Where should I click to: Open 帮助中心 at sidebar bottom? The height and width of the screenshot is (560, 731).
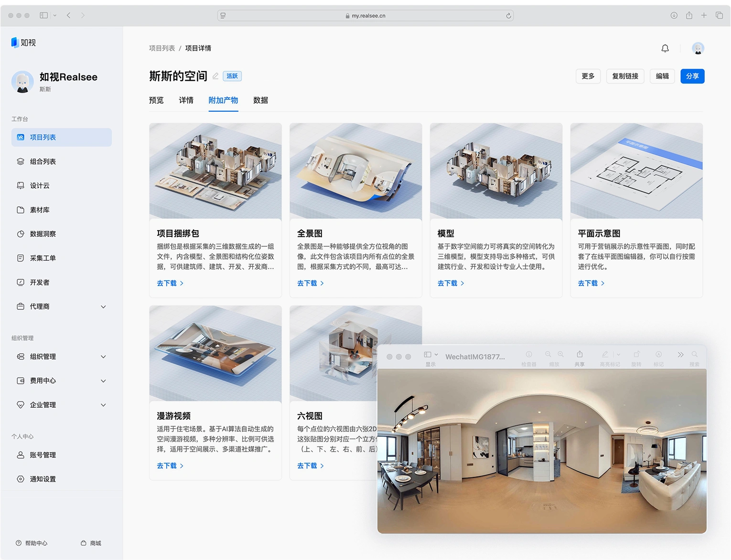[32, 543]
